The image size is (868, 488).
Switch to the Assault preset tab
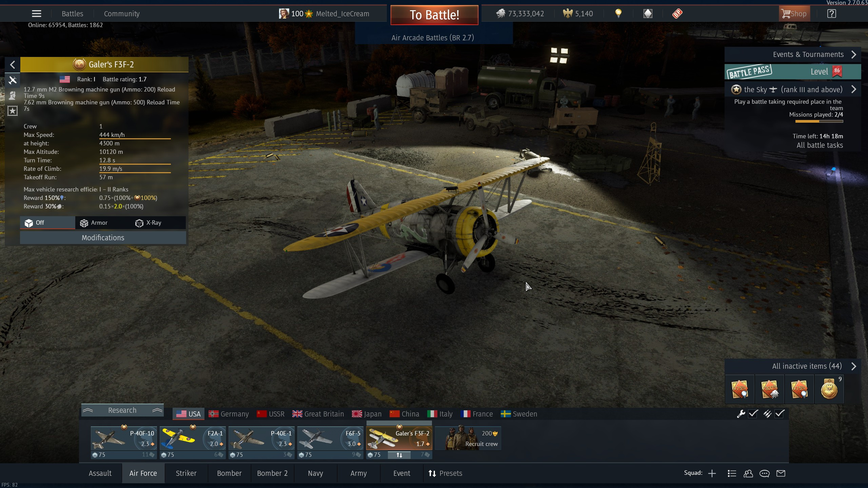100,473
